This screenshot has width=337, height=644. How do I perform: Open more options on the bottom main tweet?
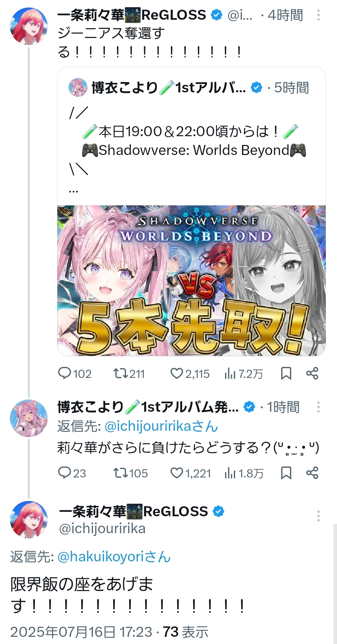tap(319, 516)
